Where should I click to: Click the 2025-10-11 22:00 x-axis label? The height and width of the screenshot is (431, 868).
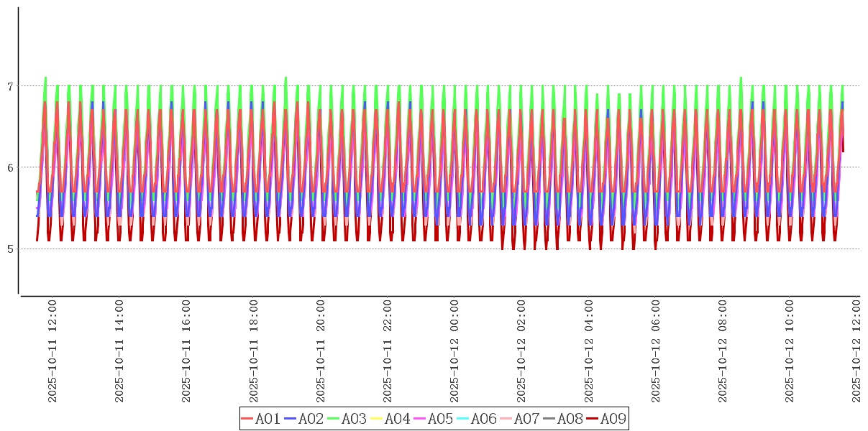[x=388, y=351]
